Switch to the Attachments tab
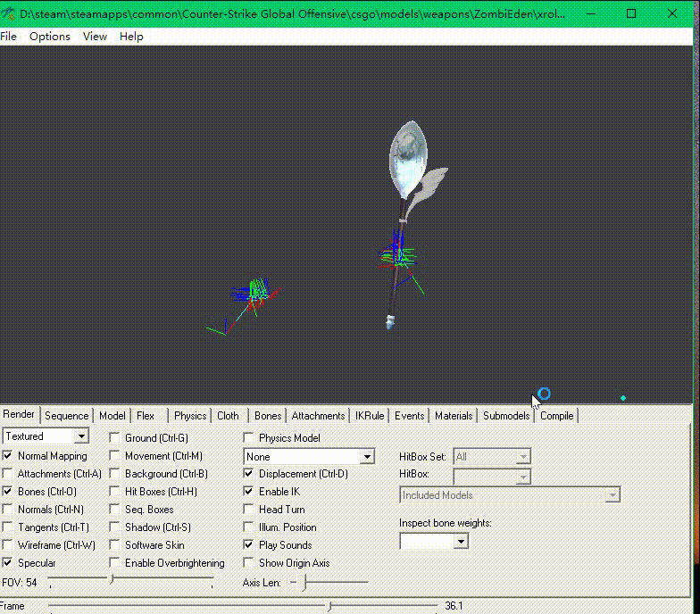Image resolution: width=700 pixels, height=614 pixels. (x=318, y=416)
